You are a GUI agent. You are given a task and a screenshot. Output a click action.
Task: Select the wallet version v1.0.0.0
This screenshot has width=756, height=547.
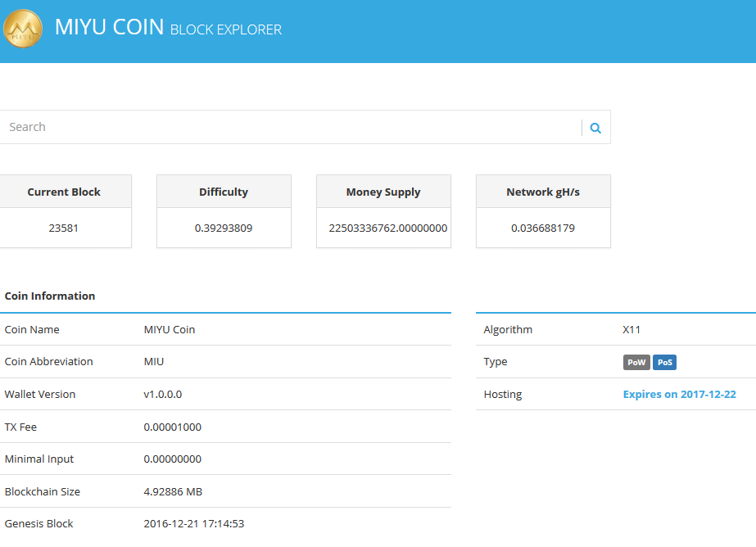(x=162, y=394)
